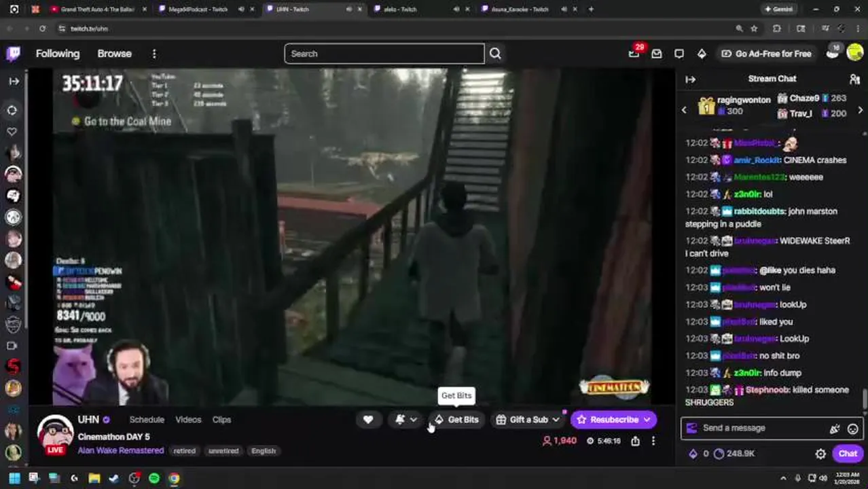Viewport: 868px width, 489px height.
Task: Switch to Asuna_Karaoke Twitch tab
Action: click(x=520, y=10)
